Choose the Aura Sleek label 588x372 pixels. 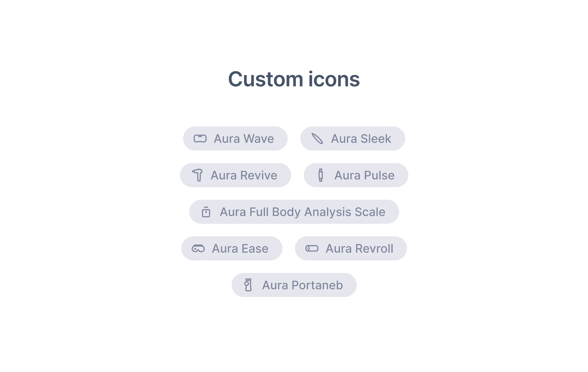[361, 139]
